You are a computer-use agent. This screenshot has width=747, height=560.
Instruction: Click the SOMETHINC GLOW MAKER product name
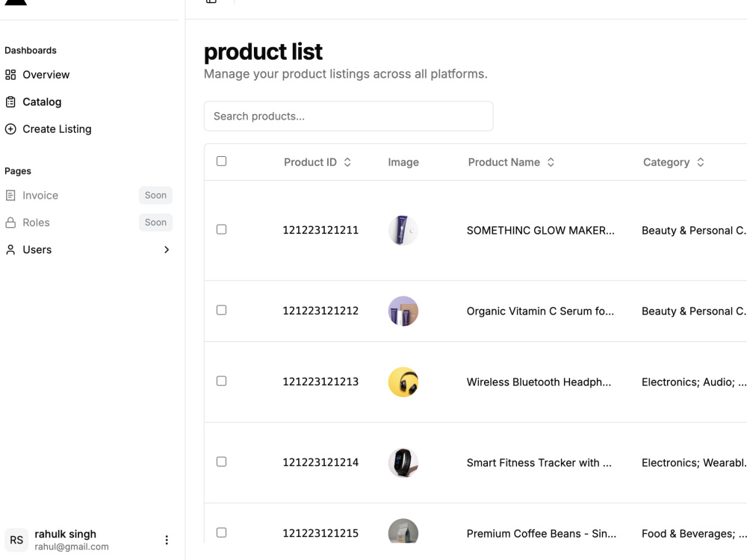click(x=541, y=231)
